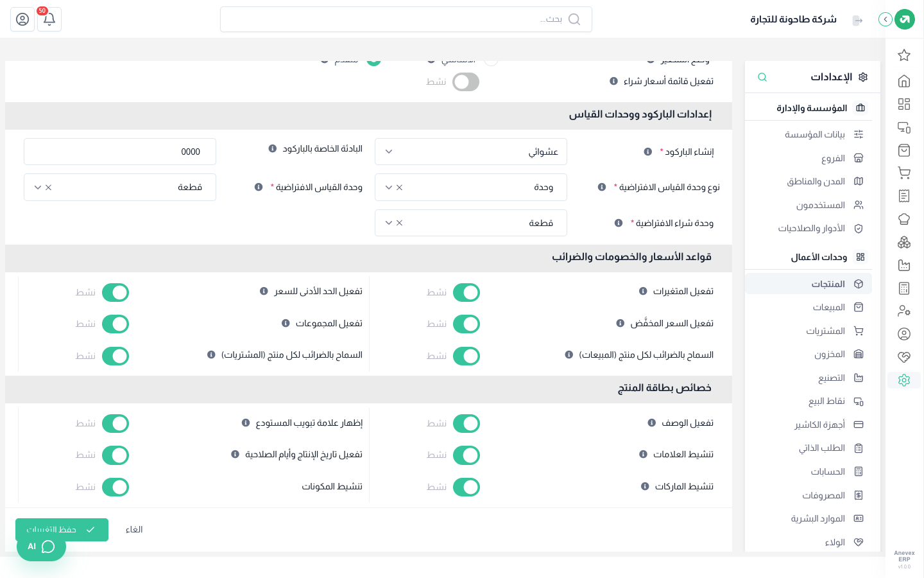The image size is (924, 578).
Task: Open نقاط البيع in the settings menu
Action: click(809, 401)
